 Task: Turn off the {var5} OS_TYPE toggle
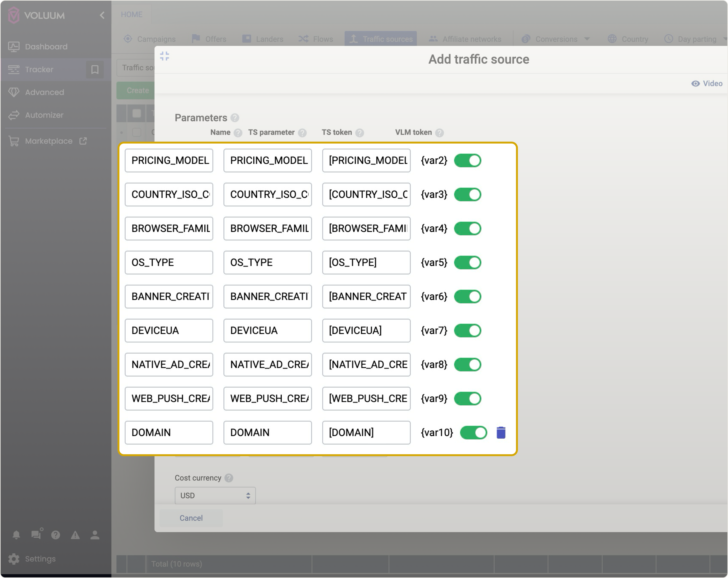coord(467,263)
